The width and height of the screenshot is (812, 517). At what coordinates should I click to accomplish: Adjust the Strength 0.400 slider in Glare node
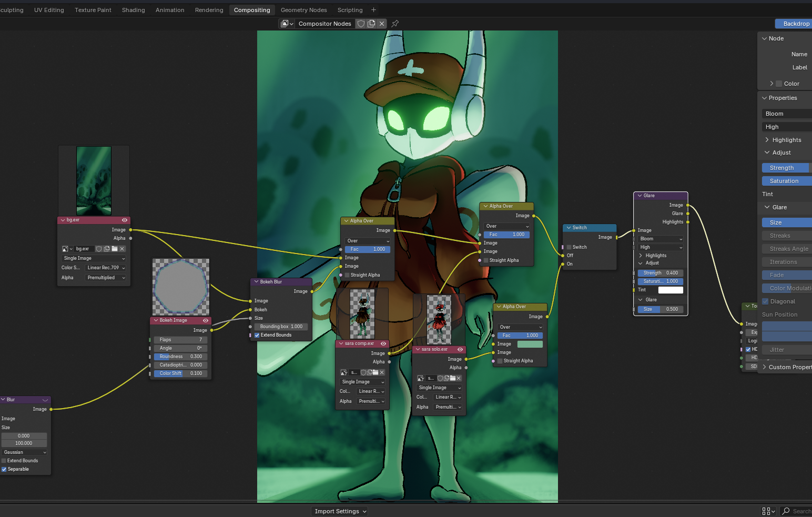[661, 273]
